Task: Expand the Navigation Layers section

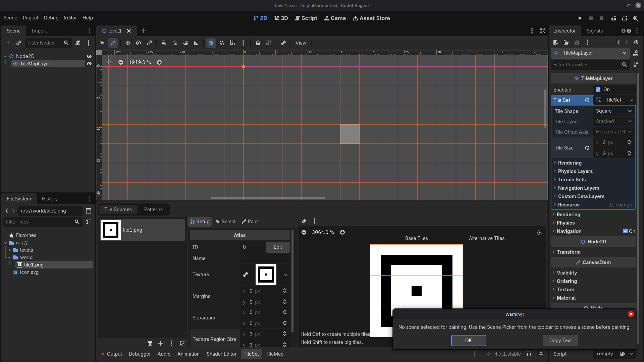Action: pyautogui.click(x=579, y=188)
